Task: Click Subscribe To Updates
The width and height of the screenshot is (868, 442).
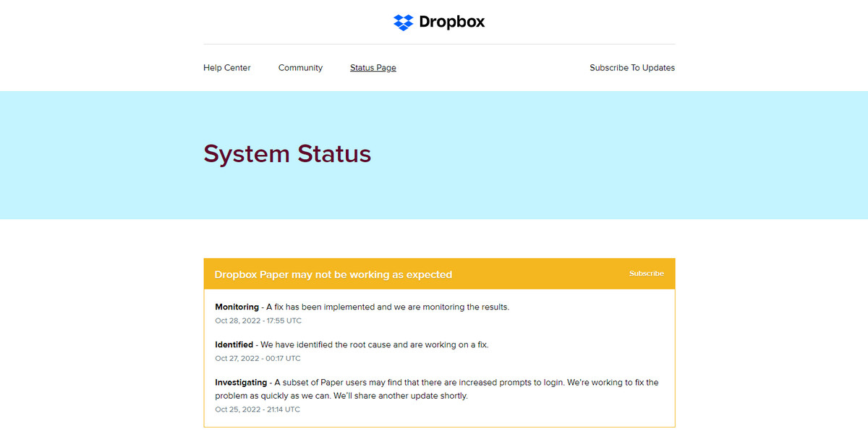Action: (x=631, y=67)
